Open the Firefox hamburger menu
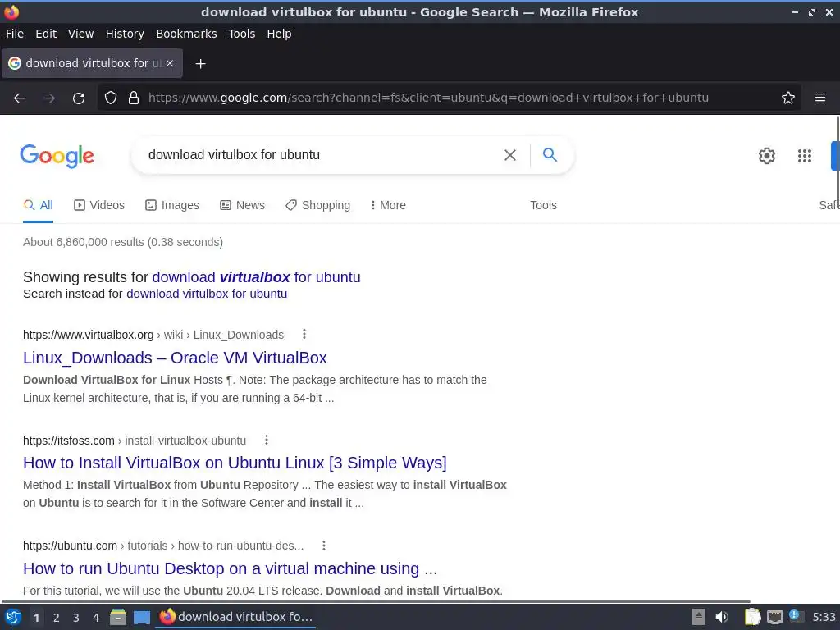Image resolution: width=840 pixels, height=630 pixels. click(x=819, y=98)
